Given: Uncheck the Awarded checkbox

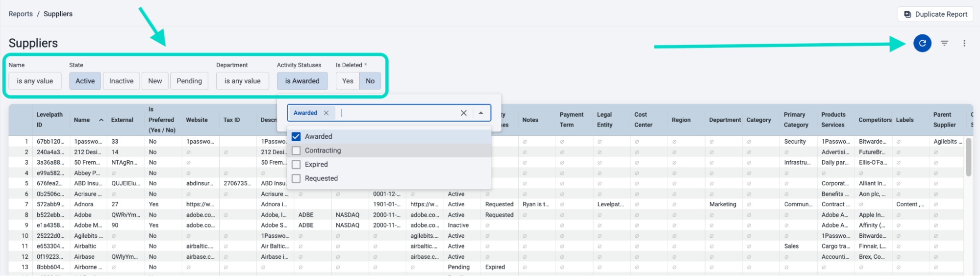Looking at the screenshot, I should coord(296,136).
